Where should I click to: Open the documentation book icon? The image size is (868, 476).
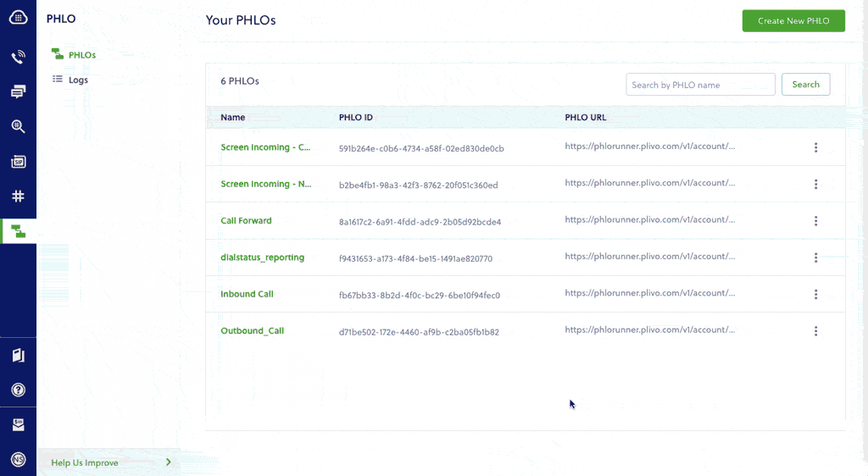click(x=19, y=355)
